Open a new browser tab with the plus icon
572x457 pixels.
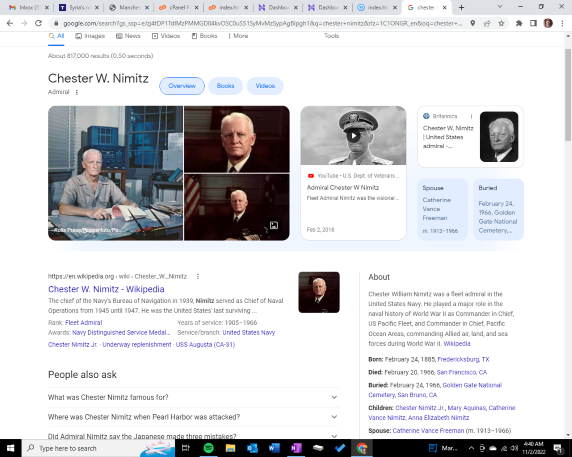[x=461, y=7]
